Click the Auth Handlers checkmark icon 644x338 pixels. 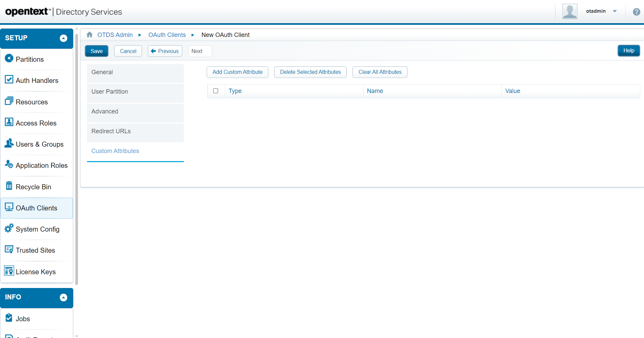pyautogui.click(x=9, y=80)
